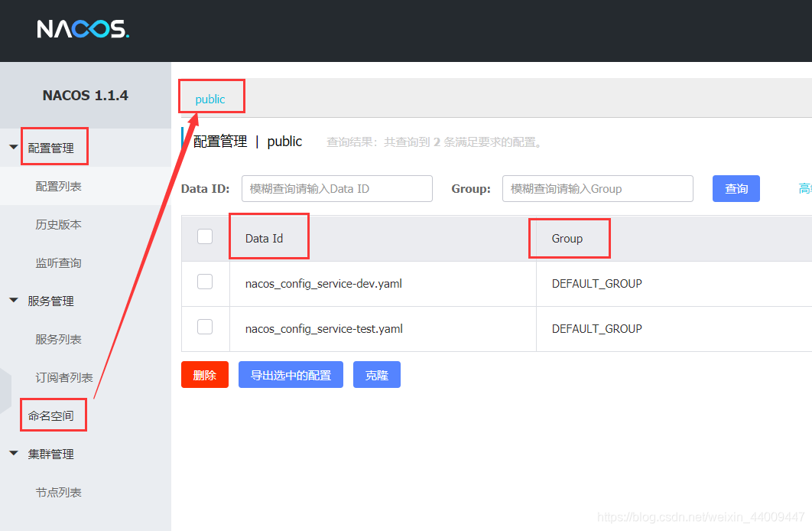Screen dimensions: 812x531
Task: Open 服务管理 section
Action: (50, 301)
